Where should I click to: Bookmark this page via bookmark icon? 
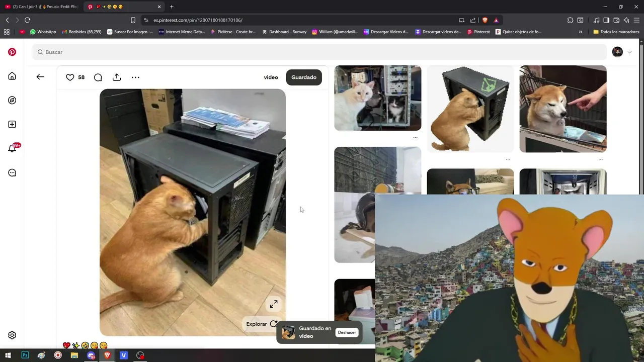click(133, 20)
